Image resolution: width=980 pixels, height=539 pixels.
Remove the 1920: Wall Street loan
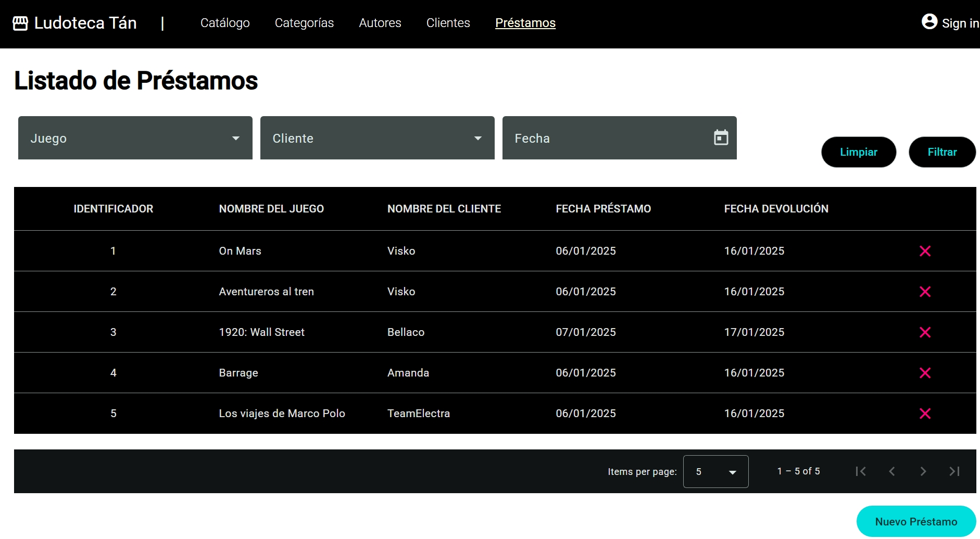925,332
